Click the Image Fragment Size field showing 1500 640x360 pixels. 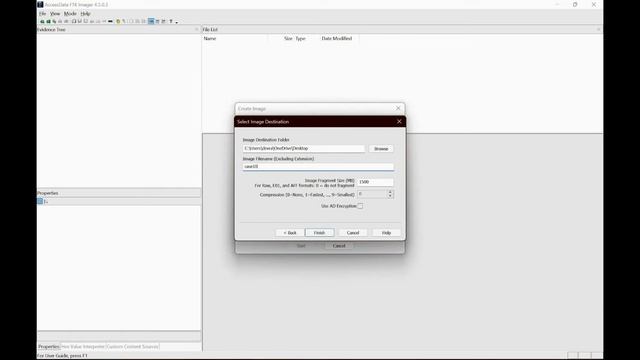pyautogui.click(x=376, y=182)
